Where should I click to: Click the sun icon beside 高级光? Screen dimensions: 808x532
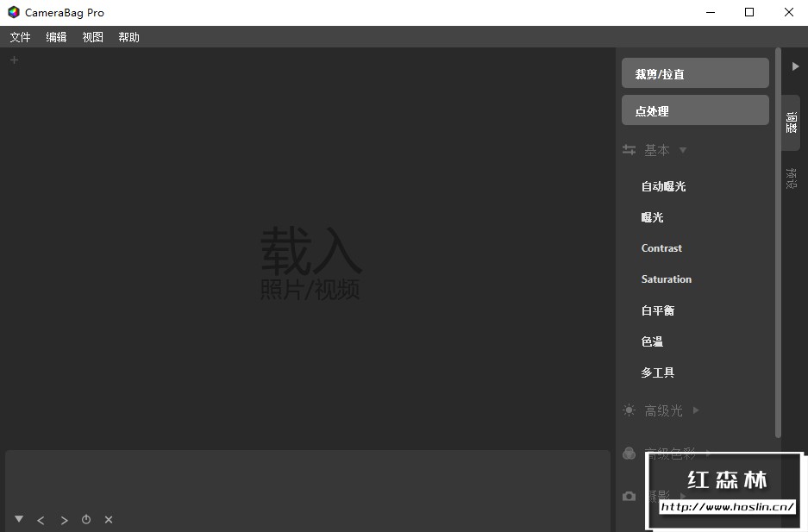(629, 410)
